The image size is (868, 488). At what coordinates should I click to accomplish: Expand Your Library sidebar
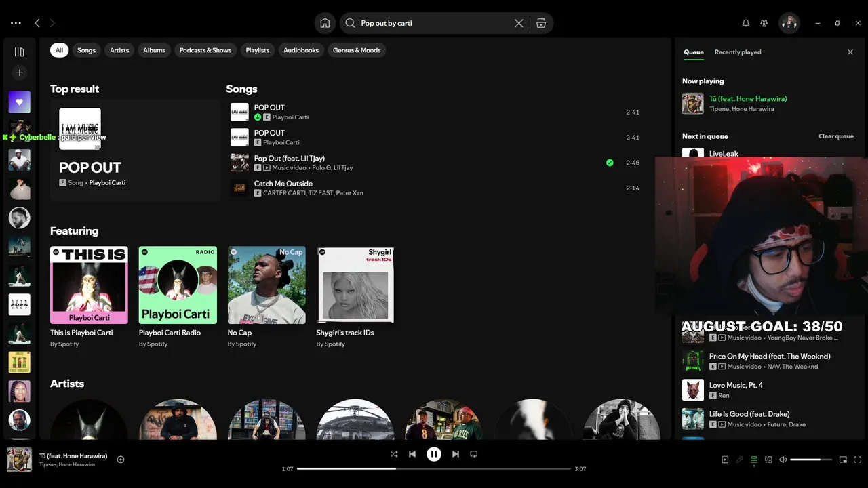pyautogui.click(x=19, y=52)
